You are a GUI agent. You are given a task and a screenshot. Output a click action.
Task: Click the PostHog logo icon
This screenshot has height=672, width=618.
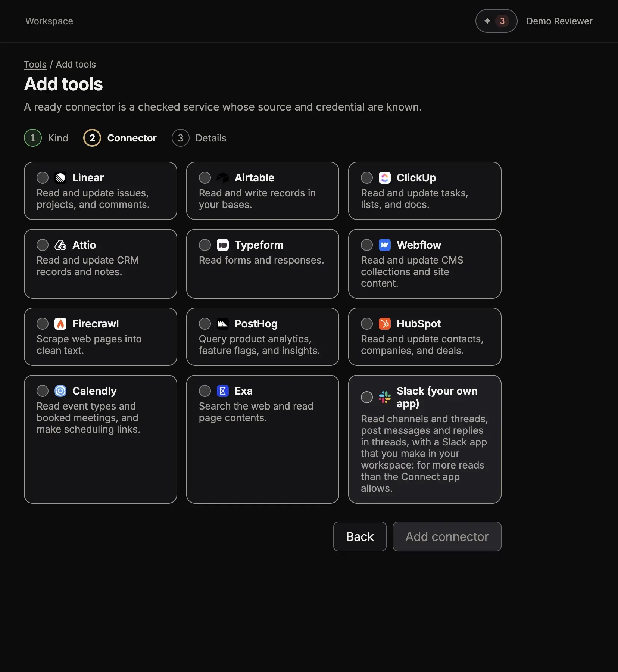(x=223, y=324)
